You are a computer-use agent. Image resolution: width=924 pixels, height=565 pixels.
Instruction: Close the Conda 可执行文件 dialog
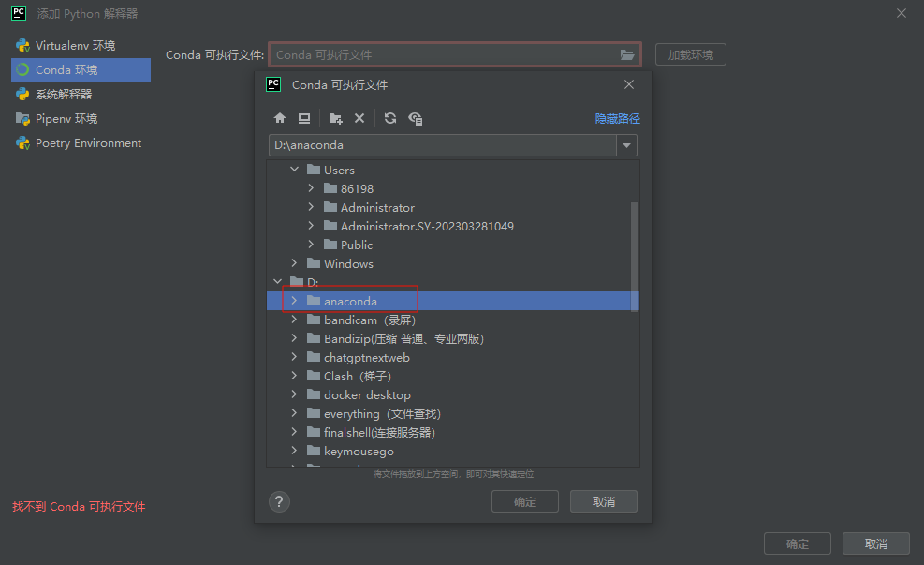[629, 84]
